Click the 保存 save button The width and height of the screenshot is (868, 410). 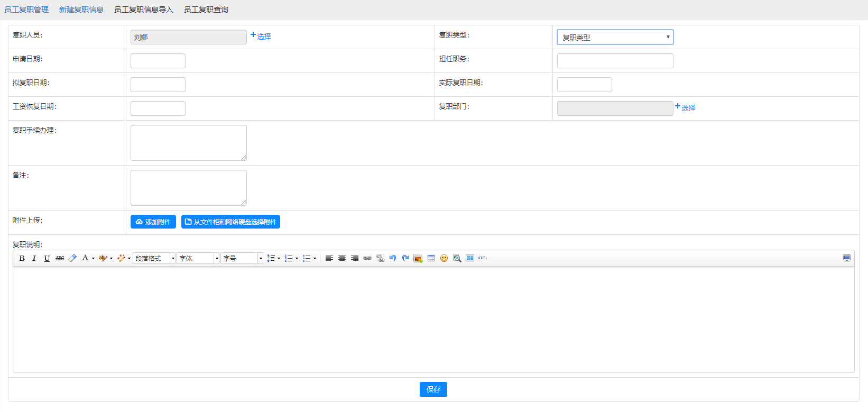coord(433,389)
